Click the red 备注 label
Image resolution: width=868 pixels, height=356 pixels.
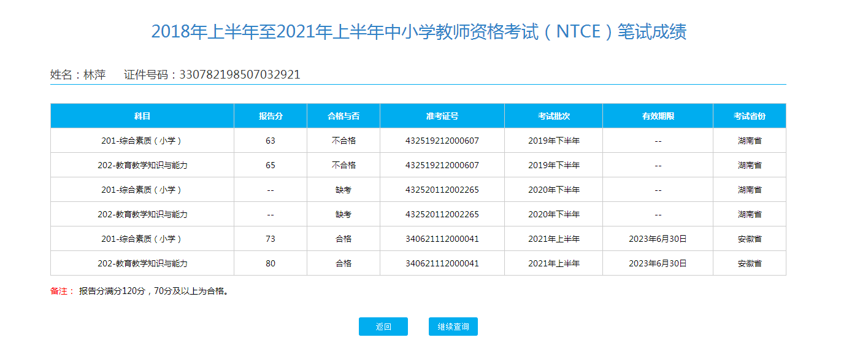[x=62, y=291]
